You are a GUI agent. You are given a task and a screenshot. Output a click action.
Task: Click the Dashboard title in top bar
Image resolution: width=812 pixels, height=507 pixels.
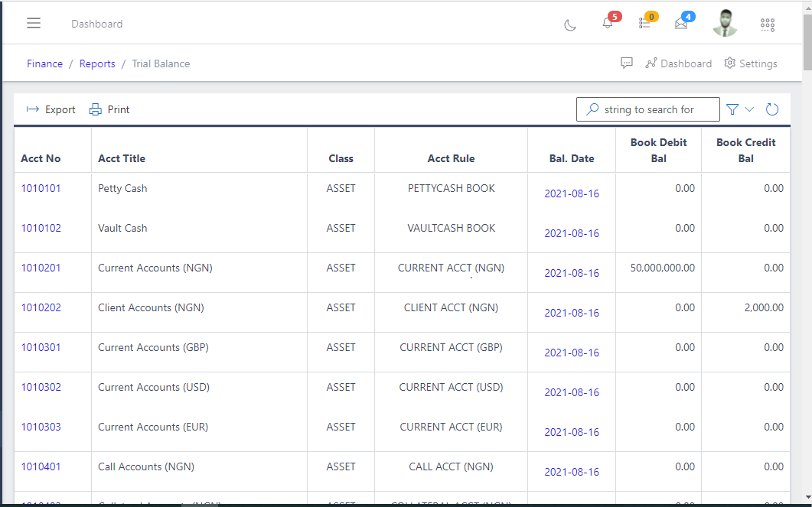tap(97, 24)
